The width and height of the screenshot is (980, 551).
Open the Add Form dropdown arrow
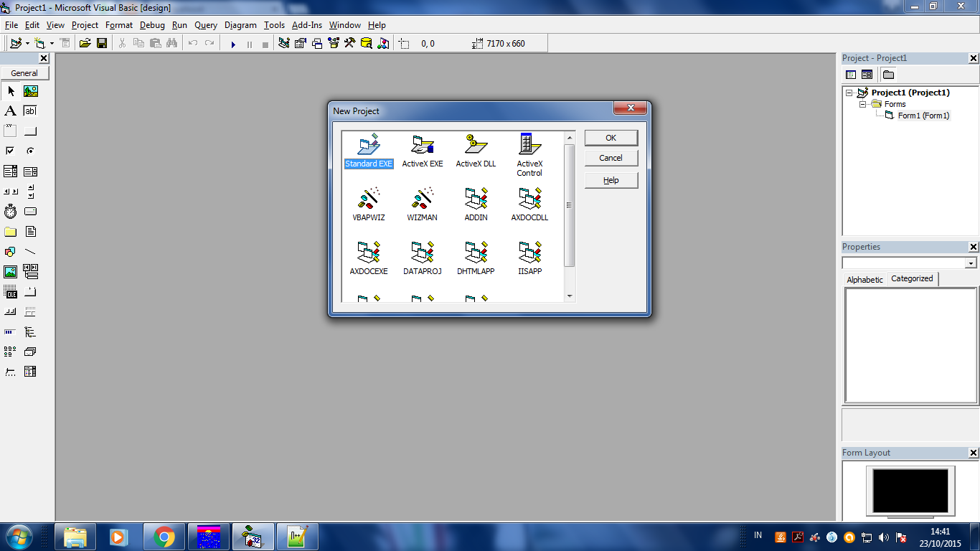[52, 43]
